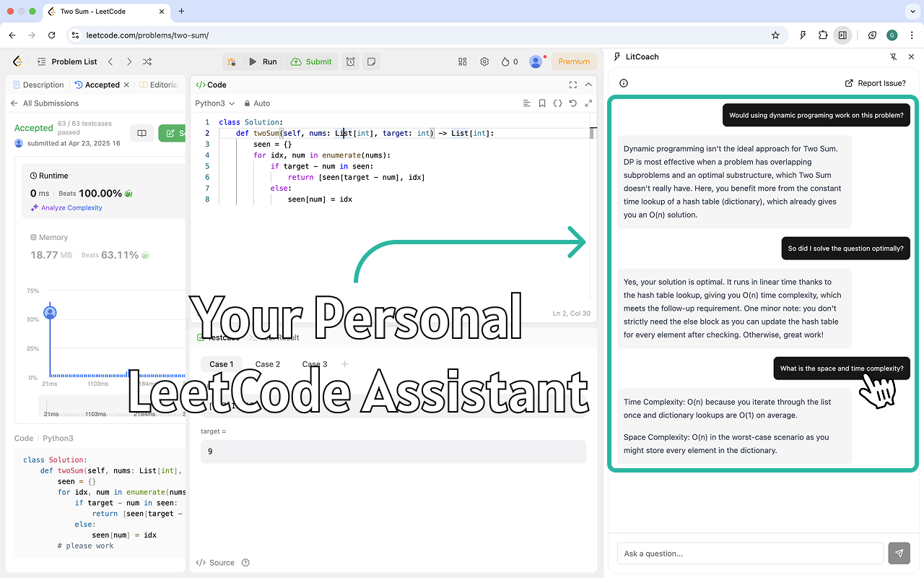Open the LitCoach lightning extension icon
The height and width of the screenshot is (578, 924).
pyautogui.click(x=803, y=35)
